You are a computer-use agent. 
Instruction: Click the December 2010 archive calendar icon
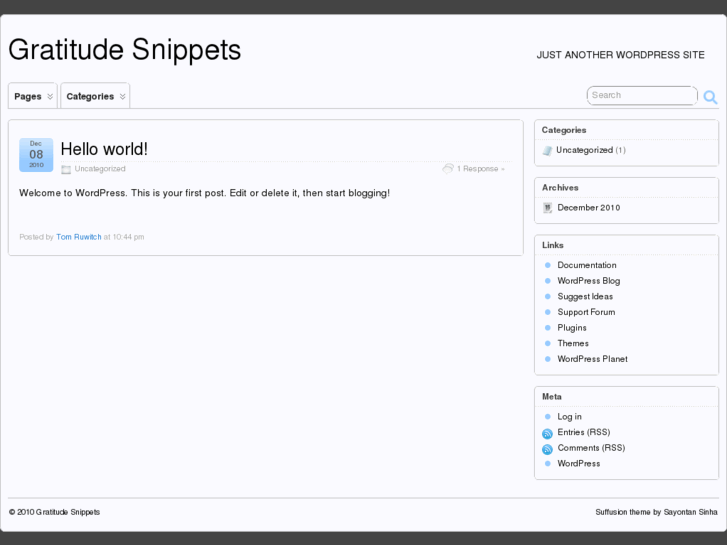pyautogui.click(x=547, y=208)
